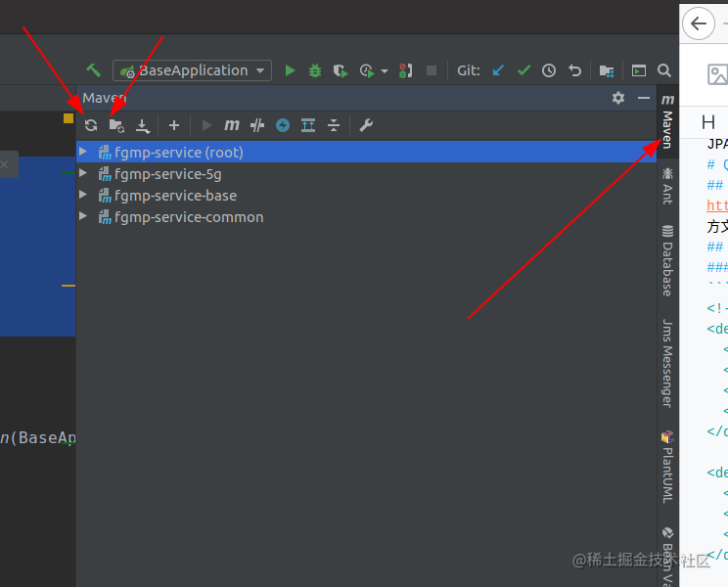Screen dimensions: 728x587
Task: Execute Maven goal with the m icon
Action: pos(232,125)
